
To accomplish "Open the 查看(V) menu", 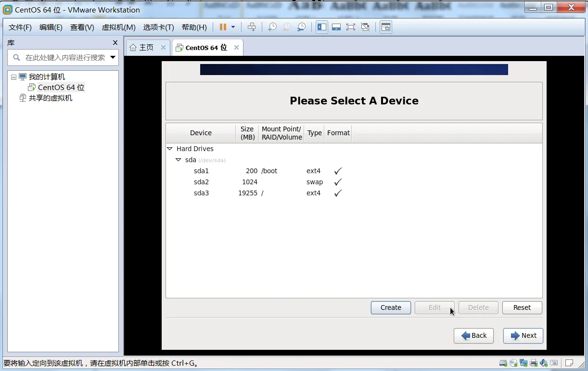I will point(82,27).
